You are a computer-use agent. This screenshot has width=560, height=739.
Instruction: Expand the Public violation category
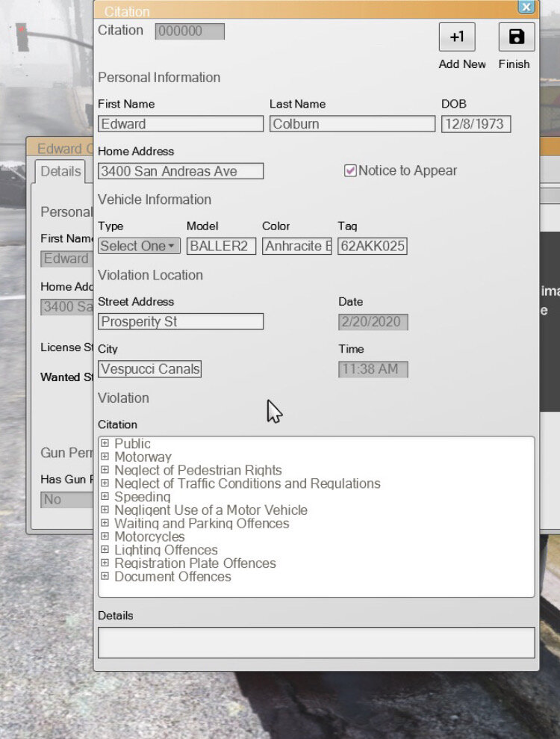click(x=105, y=444)
